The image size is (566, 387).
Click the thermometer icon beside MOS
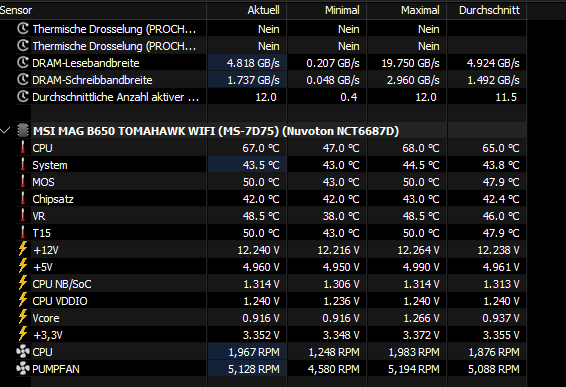[x=23, y=182]
